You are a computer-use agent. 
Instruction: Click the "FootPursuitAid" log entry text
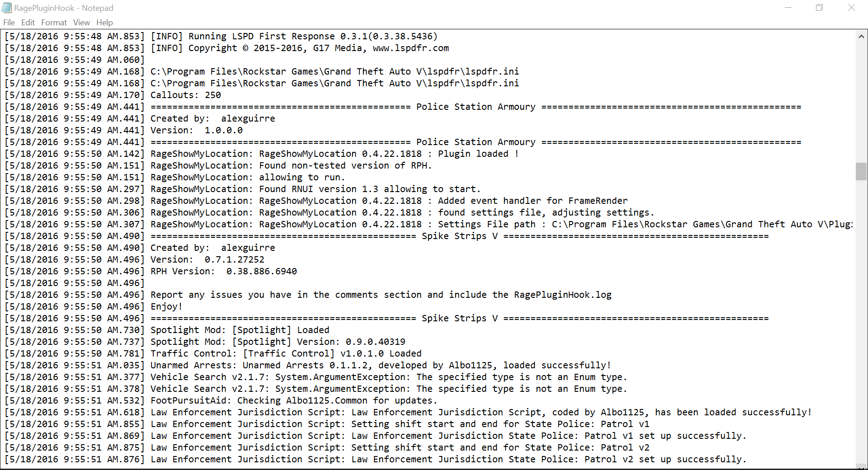[x=190, y=401]
